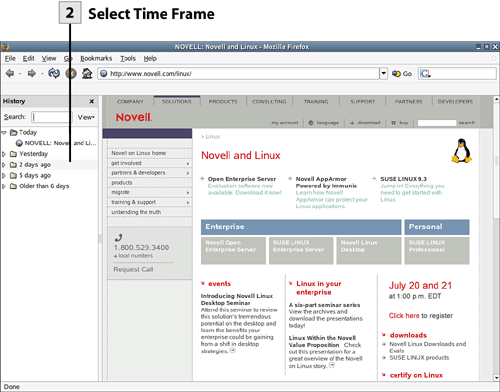This screenshot has height=392, width=500.
Task: Click the URL address bar field
Action: click(x=238, y=73)
